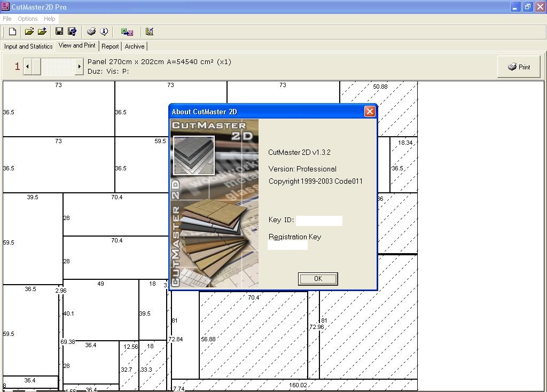This screenshot has height=392, width=547.
Task: Minimize the CutMaster 2D Pro window
Action: (515, 6)
